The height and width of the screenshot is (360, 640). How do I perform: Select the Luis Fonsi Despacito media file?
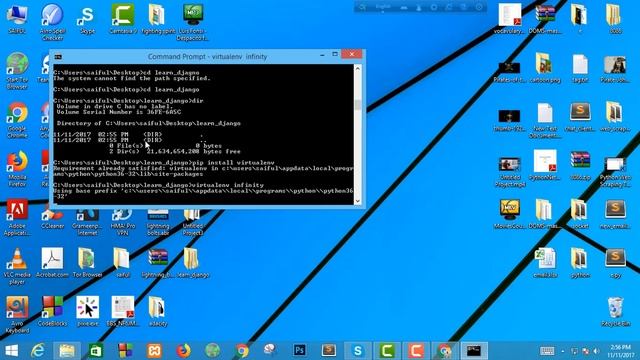tap(193, 22)
